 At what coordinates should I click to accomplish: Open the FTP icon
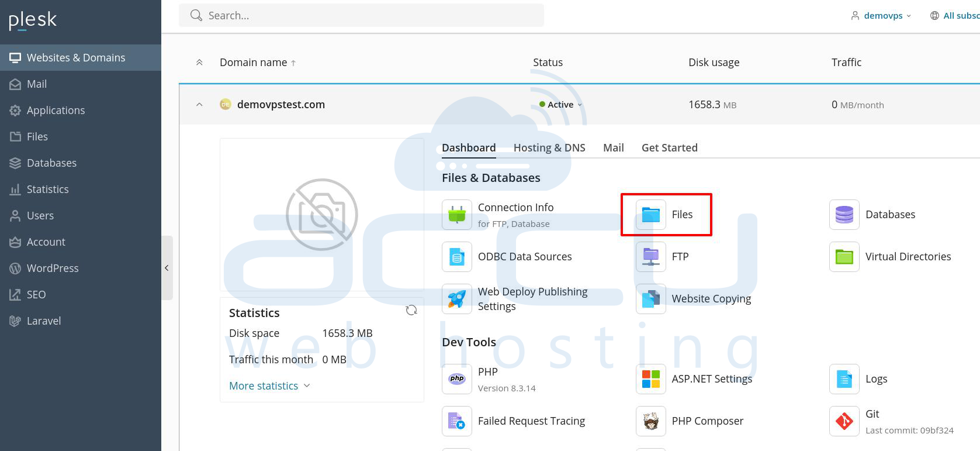(x=651, y=257)
